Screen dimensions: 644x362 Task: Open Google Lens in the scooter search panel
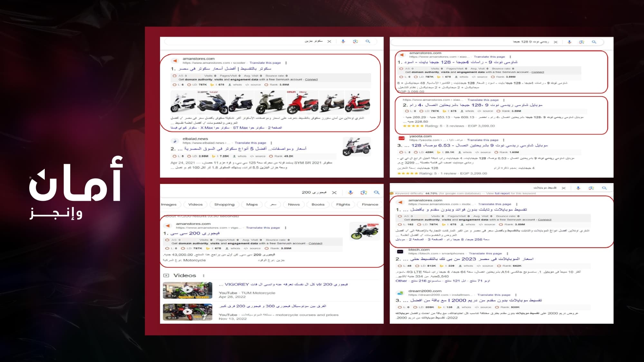(x=355, y=42)
